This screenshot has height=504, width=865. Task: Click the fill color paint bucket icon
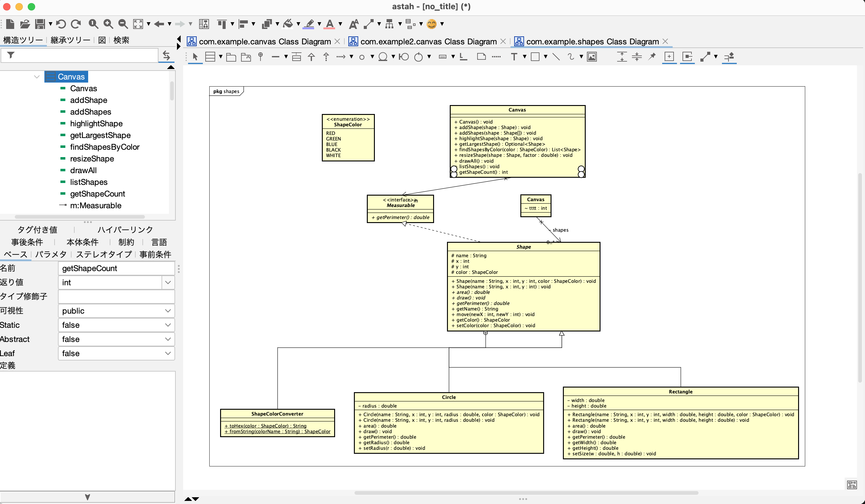tap(288, 24)
